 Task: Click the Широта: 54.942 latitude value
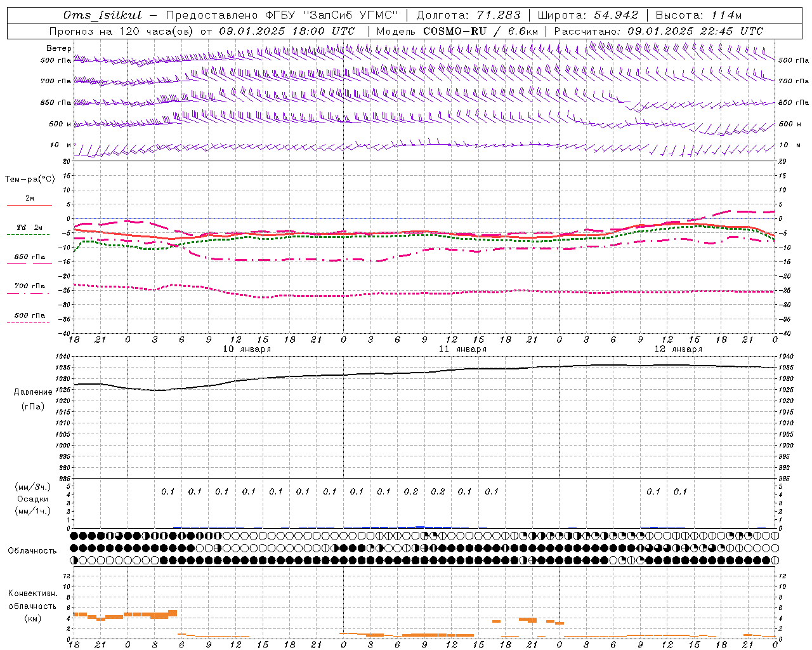tap(588, 15)
